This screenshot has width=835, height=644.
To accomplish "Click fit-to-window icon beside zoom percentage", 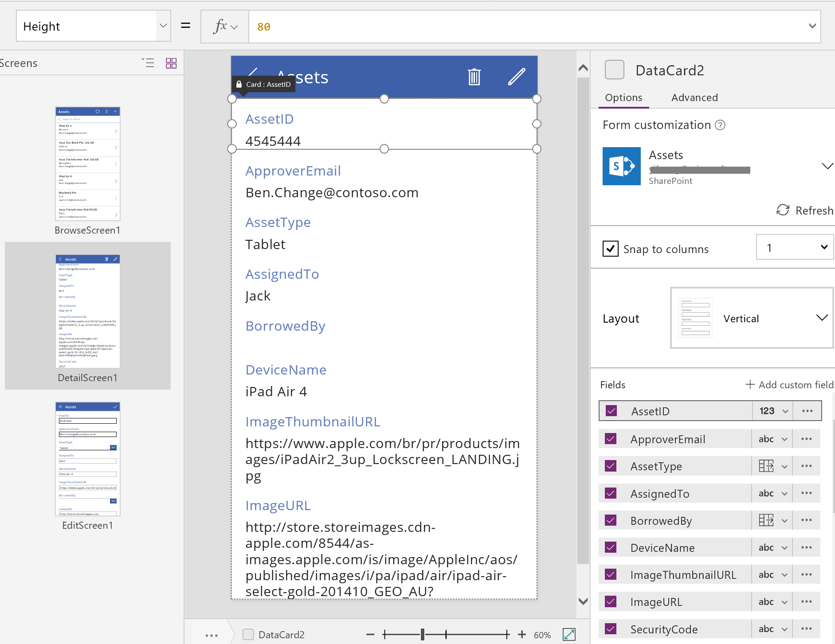I will (569, 634).
